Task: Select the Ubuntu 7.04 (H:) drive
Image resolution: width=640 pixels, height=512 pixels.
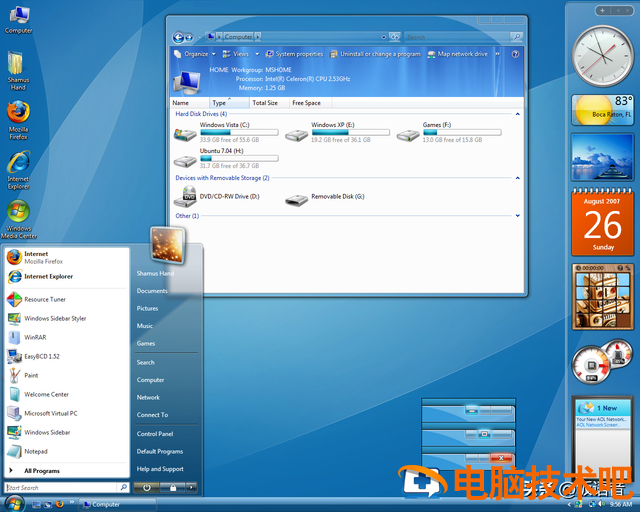Action: tap(227, 158)
